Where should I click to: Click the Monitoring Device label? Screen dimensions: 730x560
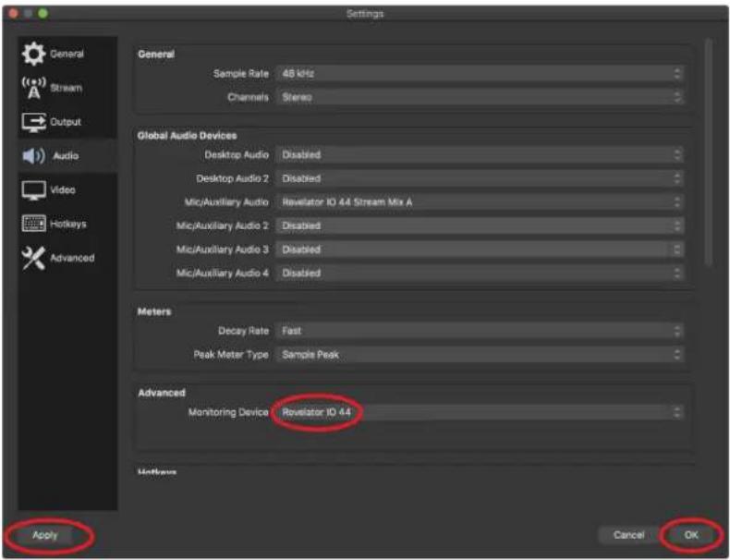[228, 412]
